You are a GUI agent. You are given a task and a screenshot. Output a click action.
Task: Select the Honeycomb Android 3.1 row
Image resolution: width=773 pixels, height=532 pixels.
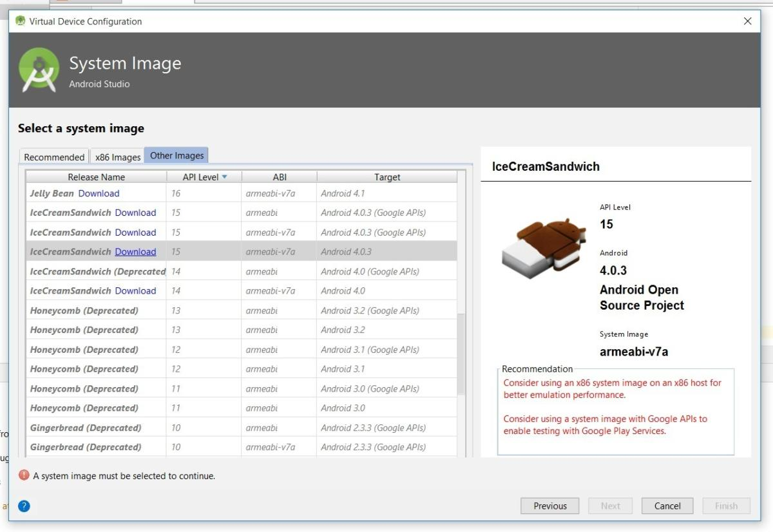click(x=242, y=369)
